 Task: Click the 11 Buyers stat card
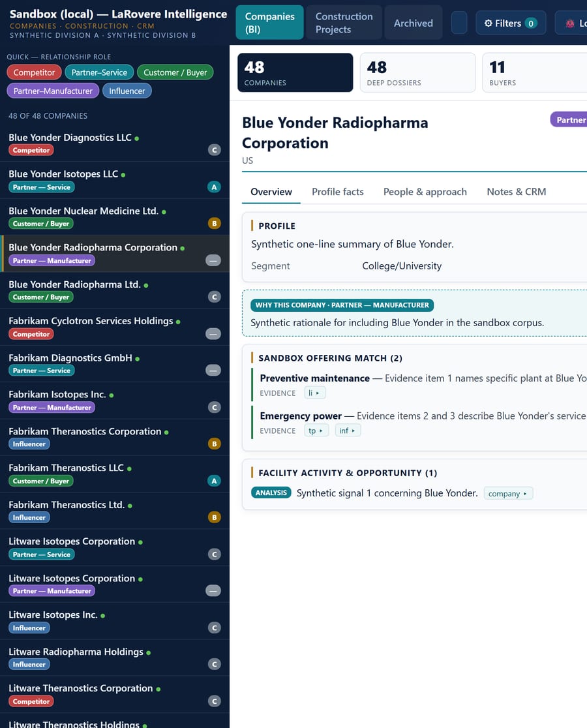(535, 73)
